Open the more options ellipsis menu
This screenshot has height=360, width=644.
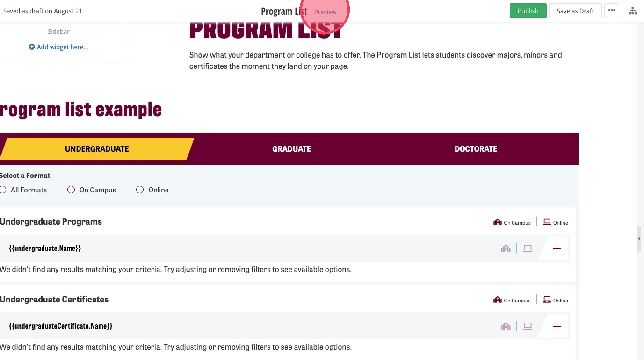click(x=612, y=11)
